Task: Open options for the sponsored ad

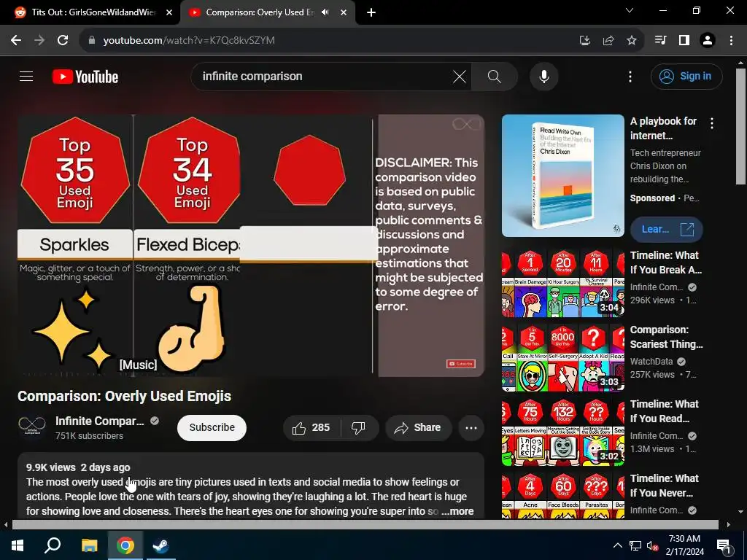Action: coord(712,124)
